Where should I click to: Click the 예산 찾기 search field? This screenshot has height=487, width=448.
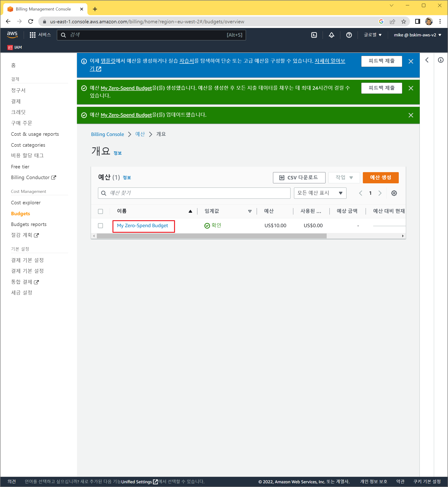tap(194, 193)
